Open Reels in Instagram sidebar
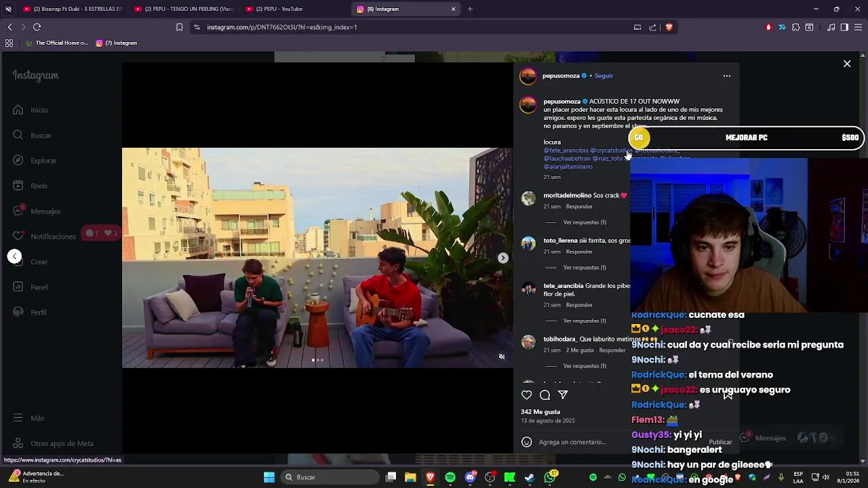 tap(31, 186)
